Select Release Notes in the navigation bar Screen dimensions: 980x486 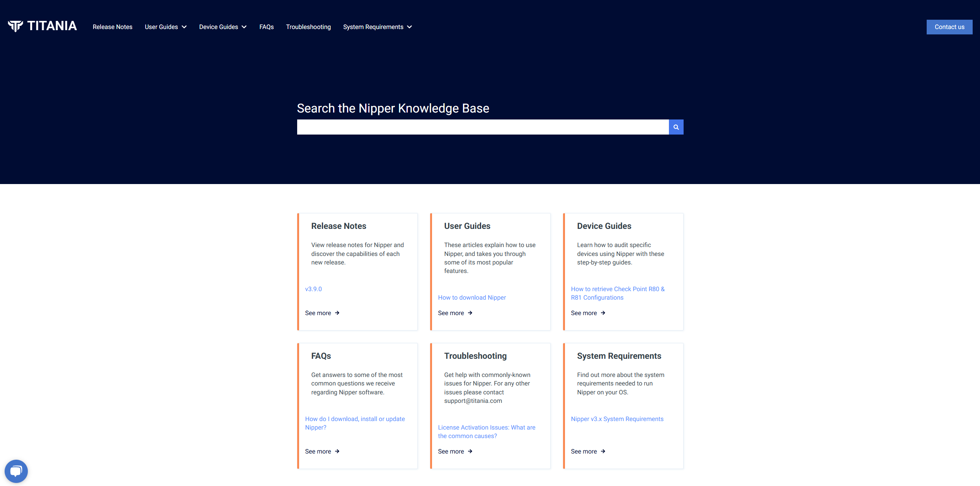[x=112, y=27]
